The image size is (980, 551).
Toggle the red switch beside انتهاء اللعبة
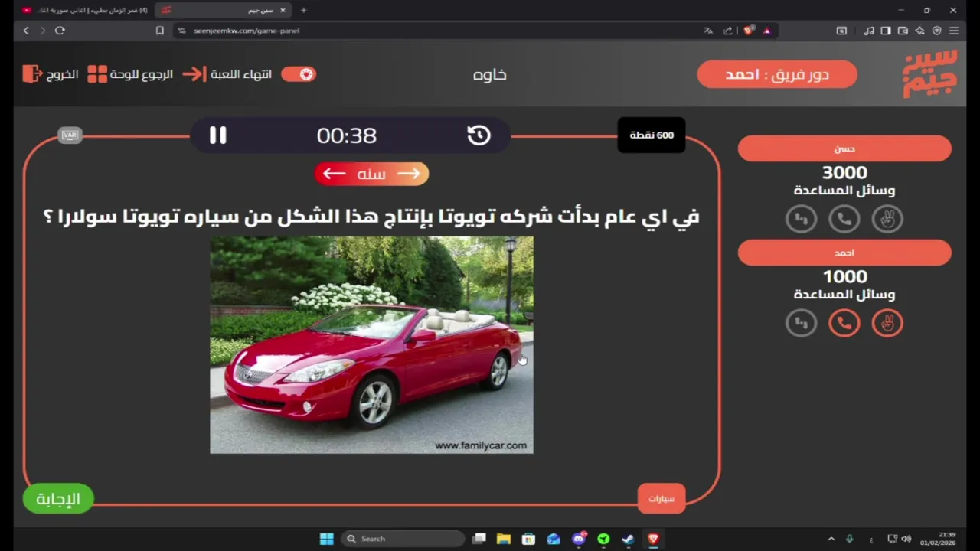pos(299,74)
